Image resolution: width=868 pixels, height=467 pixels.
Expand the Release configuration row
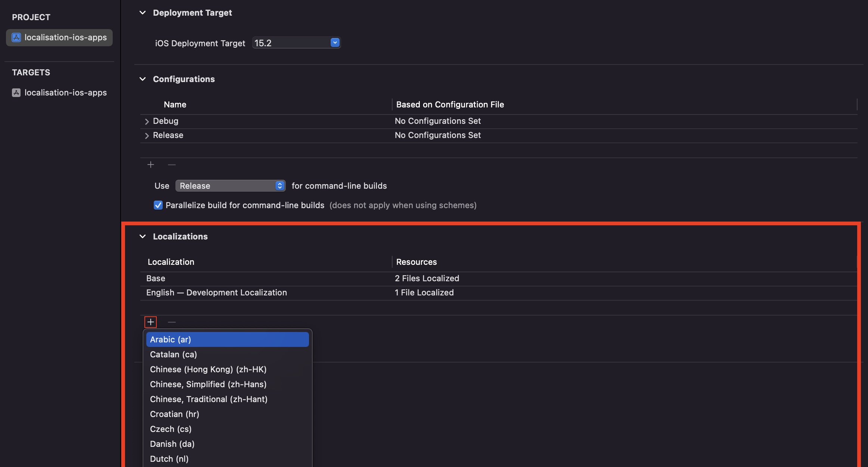tap(147, 135)
